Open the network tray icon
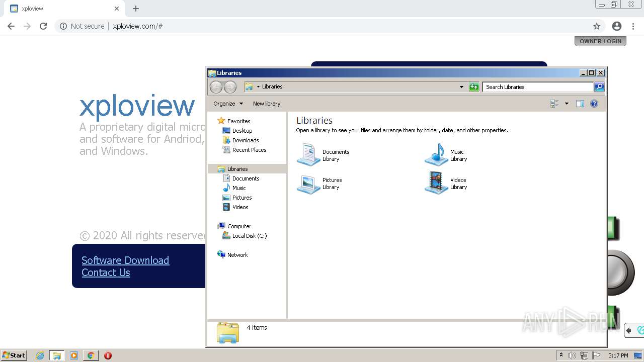Image resolution: width=644 pixels, height=362 pixels. (584, 355)
